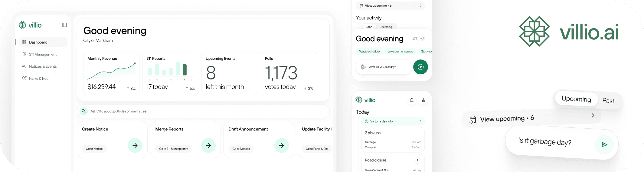Expand the Victoria day info chevron
This screenshot has height=172, width=644.
click(420, 121)
